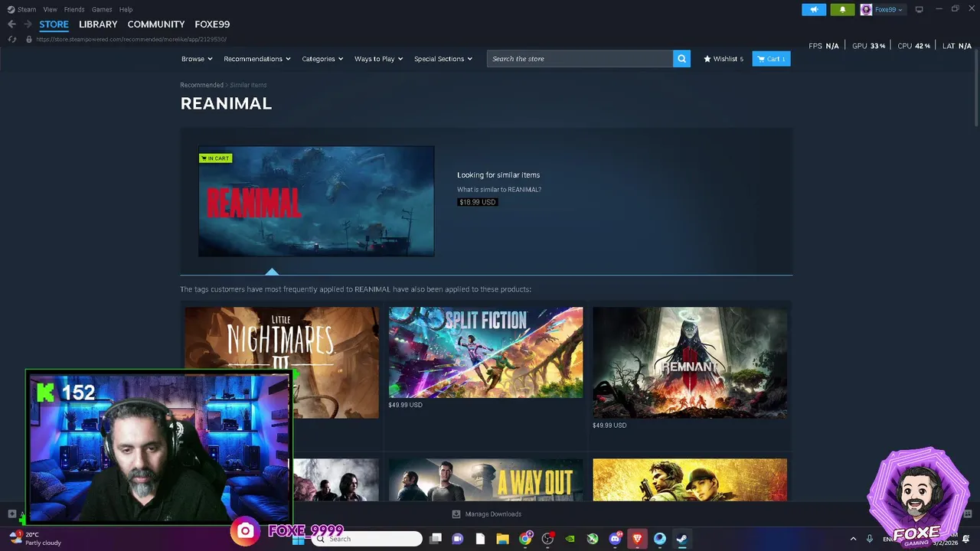Open the Games menu
980x551 pixels.
[x=102, y=9]
